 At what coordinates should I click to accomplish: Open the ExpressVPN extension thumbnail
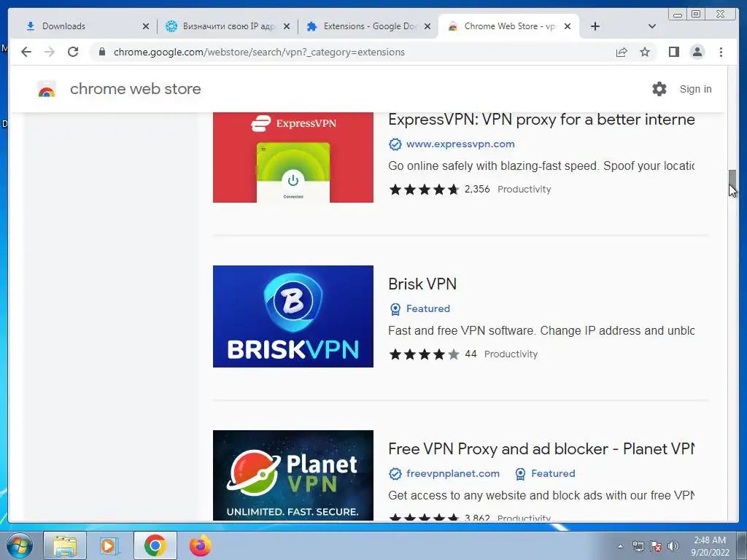[293, 157]
